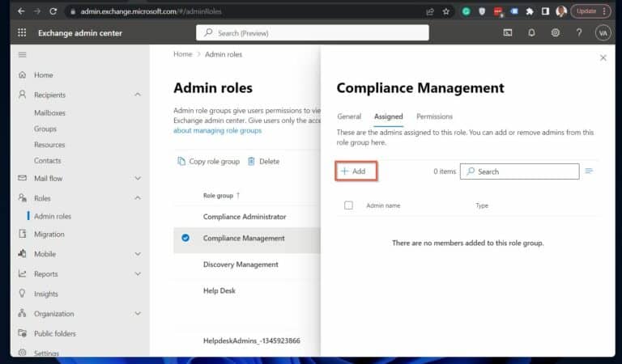This screenshot has width=622, height=364.
Task: Open the browser profile picture
Action: pyautogui.click(x=561, y=11)
